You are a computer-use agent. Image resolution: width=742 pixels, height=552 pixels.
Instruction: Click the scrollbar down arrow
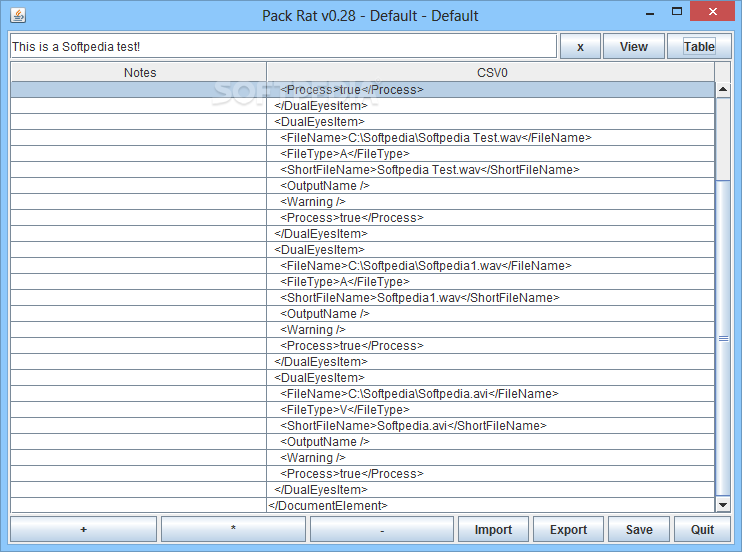coord(723,505)
